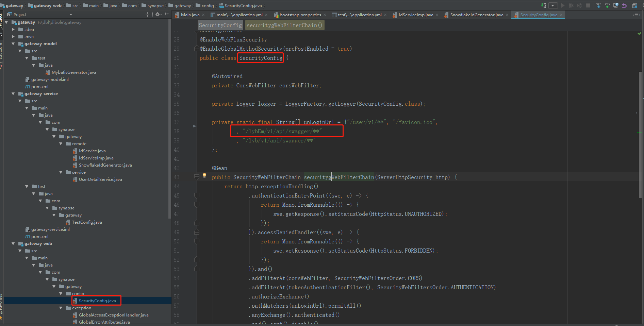Select gateway-service.iml file

pos(48,229)
